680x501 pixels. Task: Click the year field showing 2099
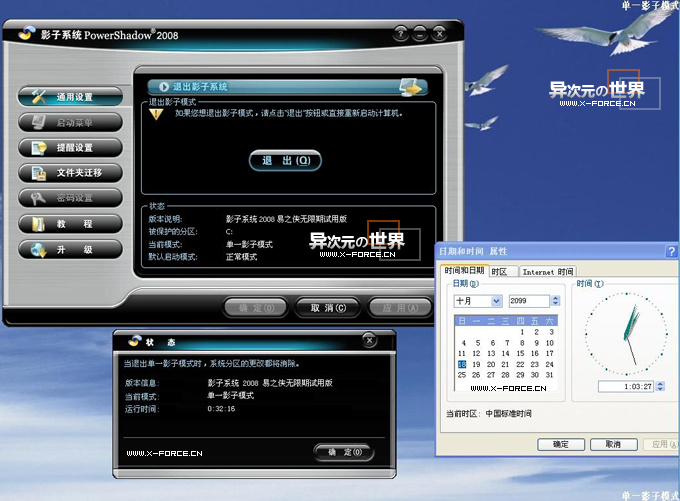pyautogui.click(x=529, y=301)
